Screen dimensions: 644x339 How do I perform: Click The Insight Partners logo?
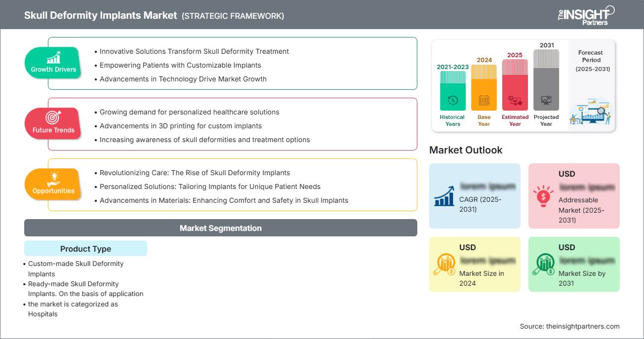click(586, 15)
